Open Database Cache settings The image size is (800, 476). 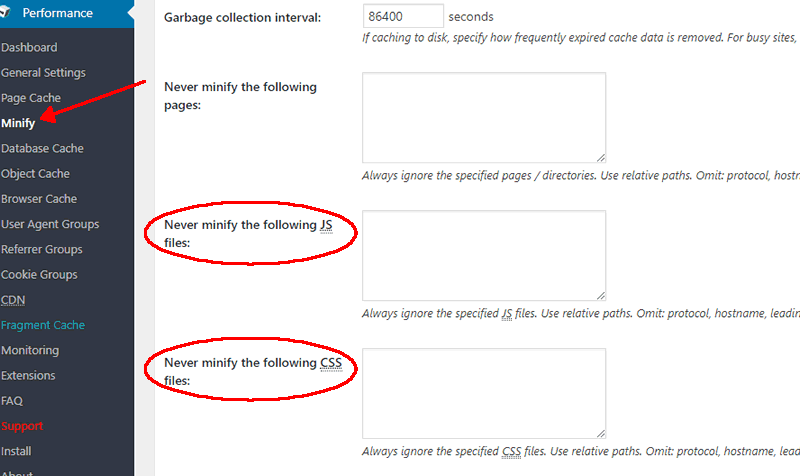[42, 148]
